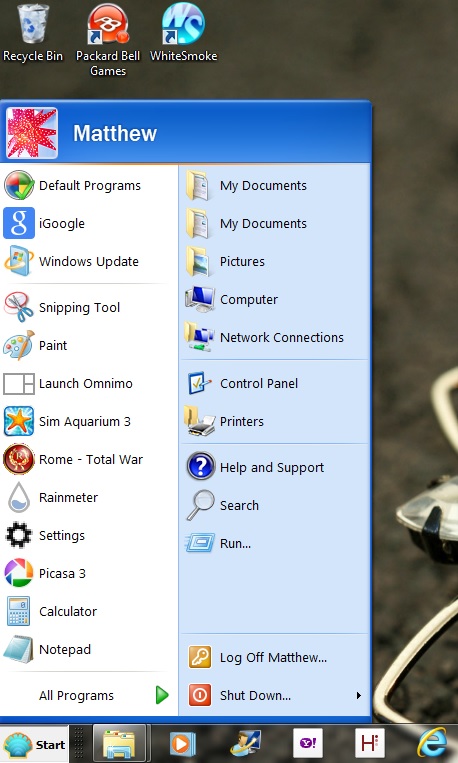
Task: Click Matthew's user account picture
Action: pos(32,133)
